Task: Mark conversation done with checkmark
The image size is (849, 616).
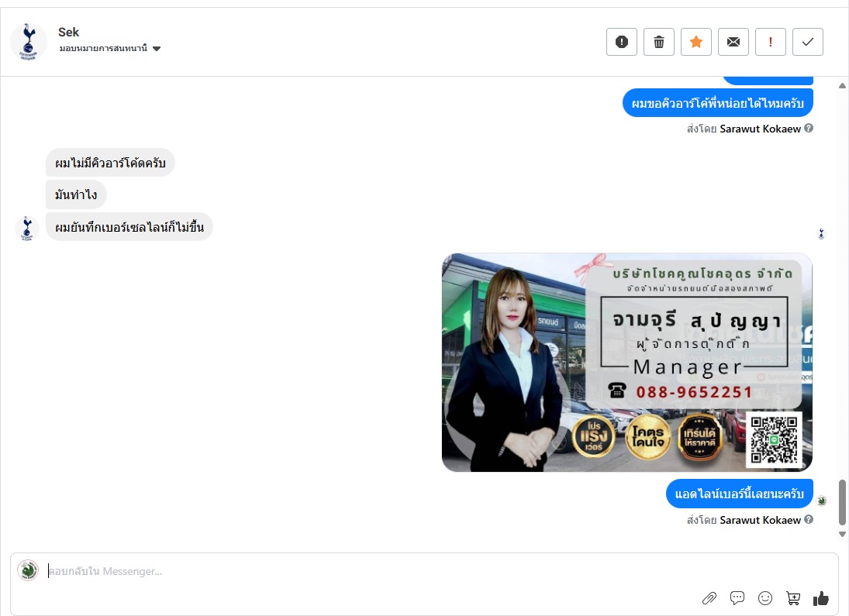Action: click(x=808, y=42)
